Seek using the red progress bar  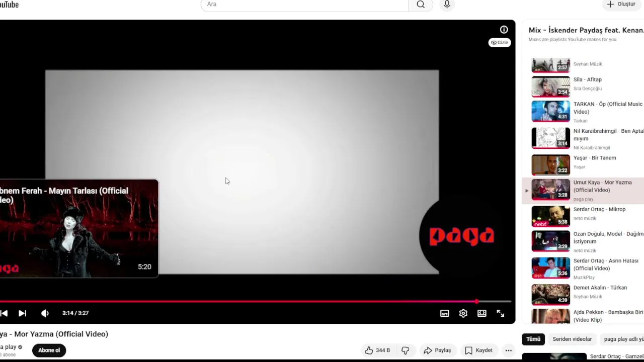tap(256, 302)
